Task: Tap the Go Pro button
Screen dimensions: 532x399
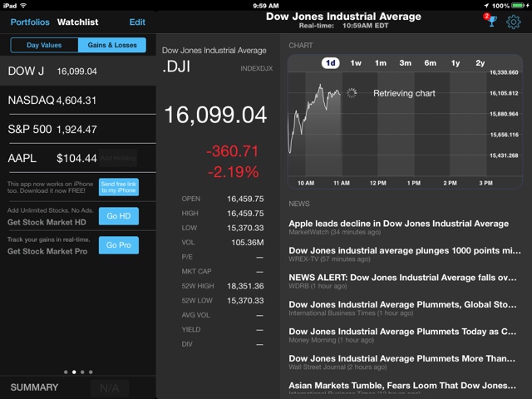Action: click(x=119, y=245)
